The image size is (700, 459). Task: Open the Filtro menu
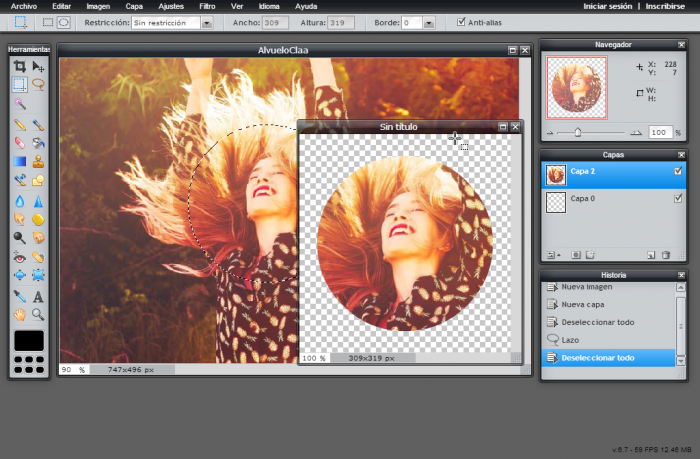point(207,6)
